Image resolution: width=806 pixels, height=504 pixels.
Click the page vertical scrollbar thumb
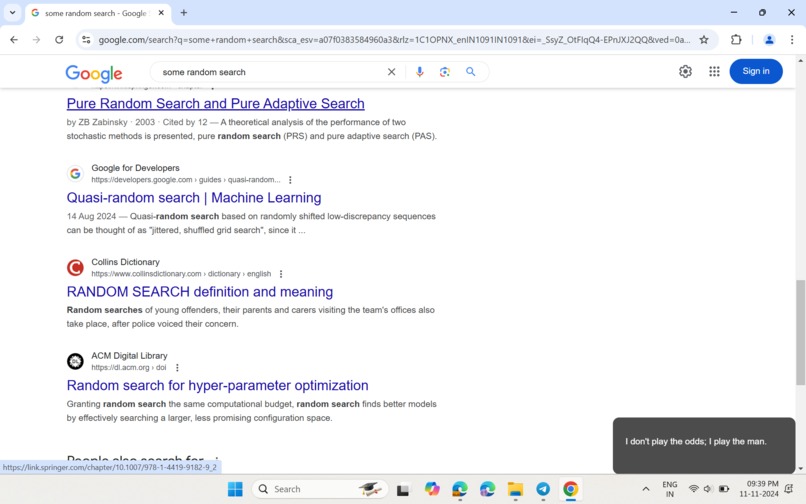(x=800, y=332)
